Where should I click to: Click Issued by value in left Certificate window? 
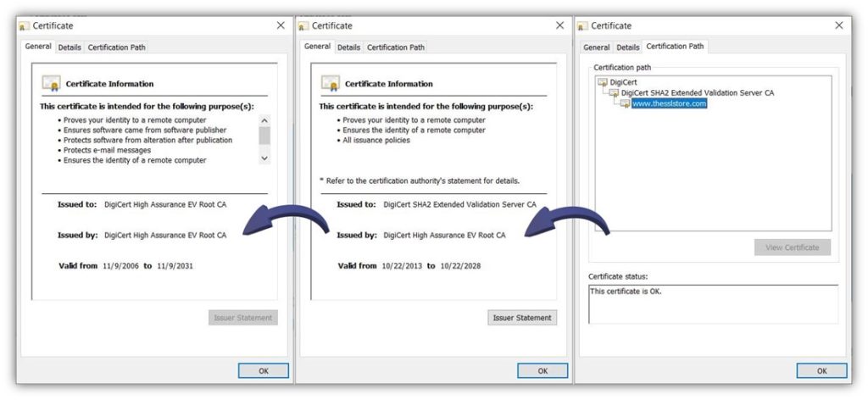tap(165, 235)
